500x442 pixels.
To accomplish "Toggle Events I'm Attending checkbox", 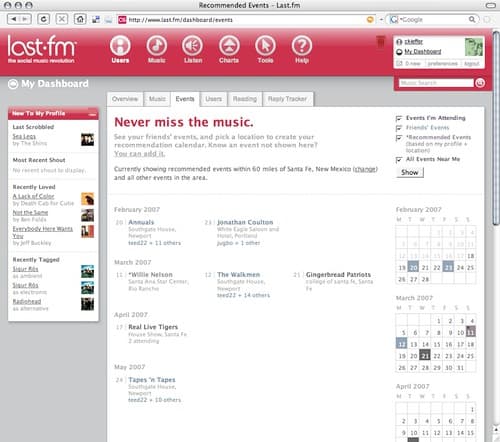I will [x=399, y=118].
